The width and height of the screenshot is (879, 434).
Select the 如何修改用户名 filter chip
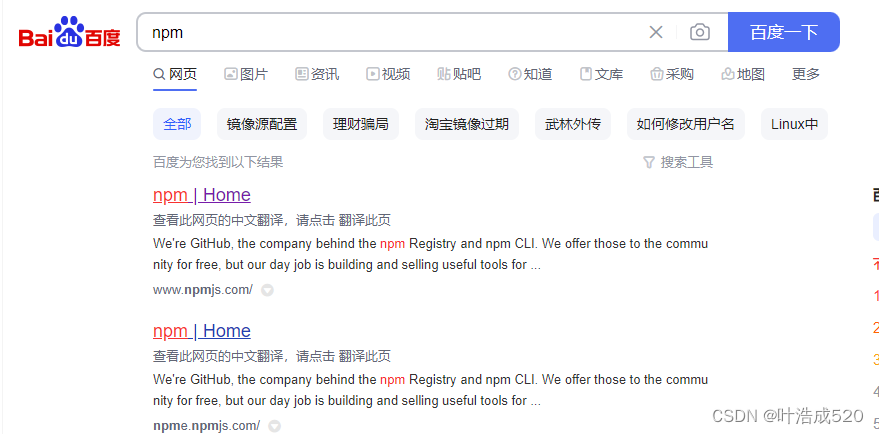click(x=686, y=124)
